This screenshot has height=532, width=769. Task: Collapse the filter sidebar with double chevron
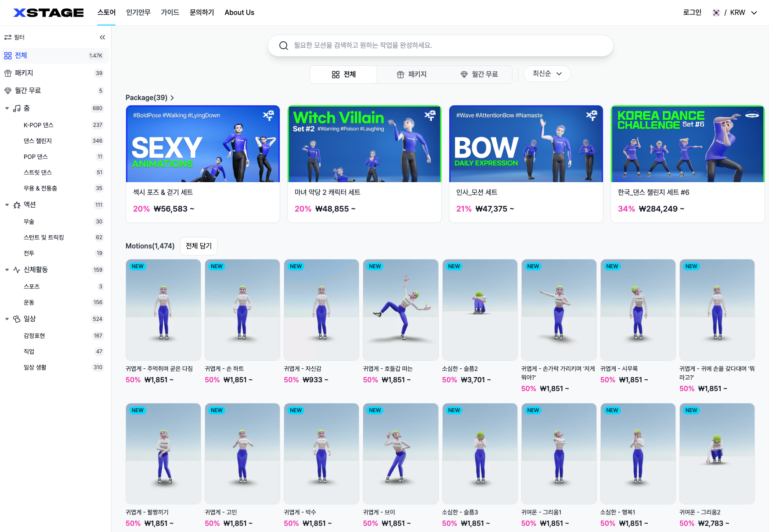click(x=102, y=37)
